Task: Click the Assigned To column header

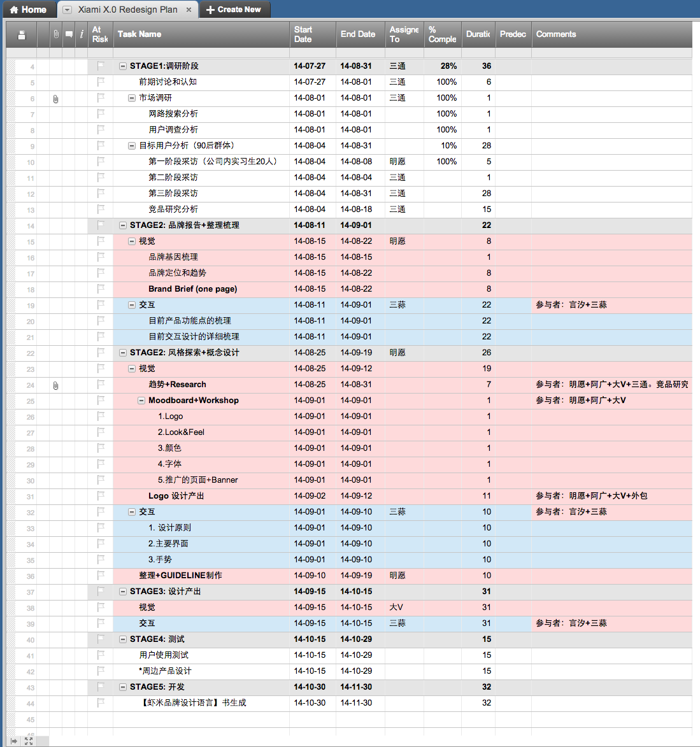Action: [x=404, y=34]
